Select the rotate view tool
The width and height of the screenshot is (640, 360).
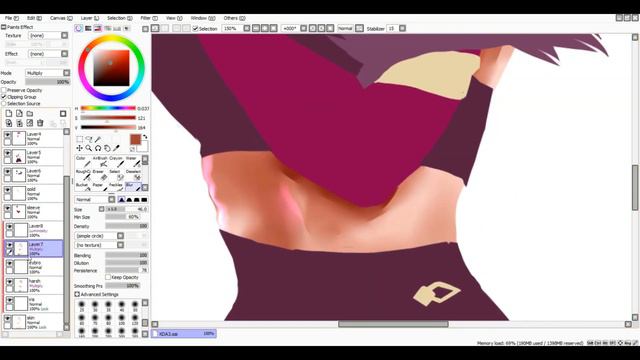[98, 148]
